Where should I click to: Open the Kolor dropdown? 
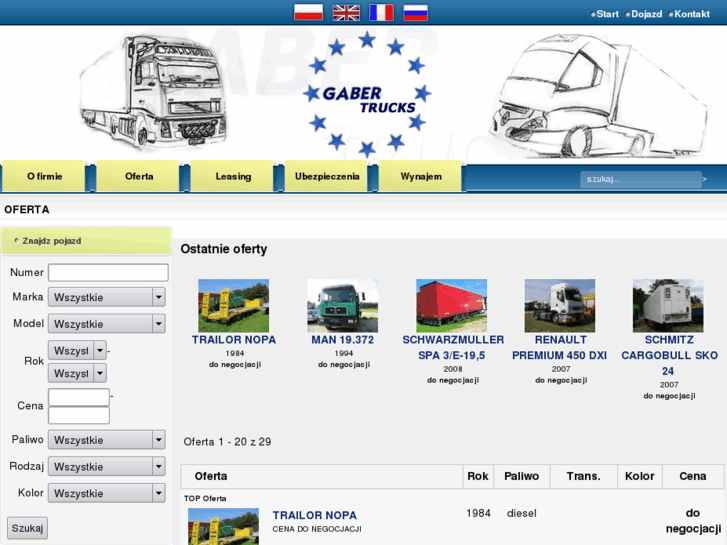[x=107, y=493]
